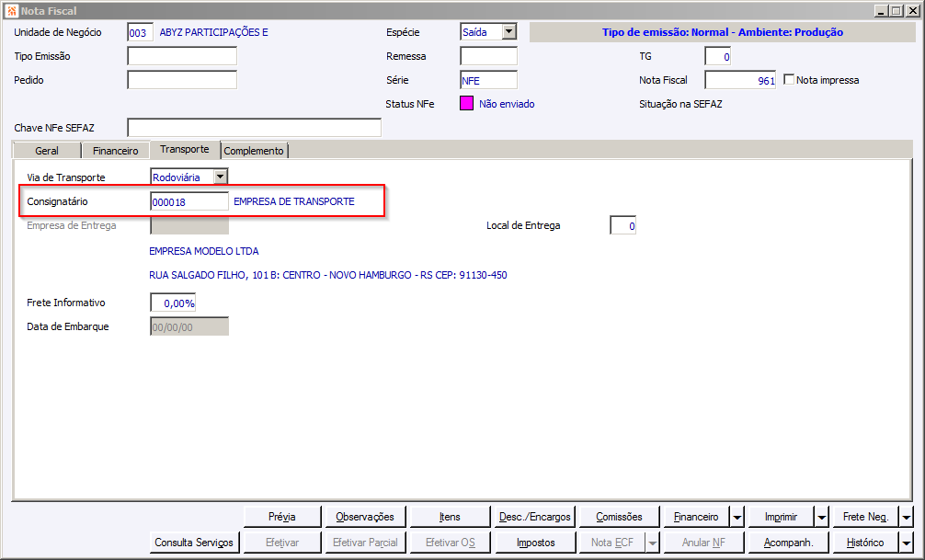The width and height of the screenshot is (925, 560).
Task: Focus the Tipo Emissão input field
Action: [x=182, y=56]
